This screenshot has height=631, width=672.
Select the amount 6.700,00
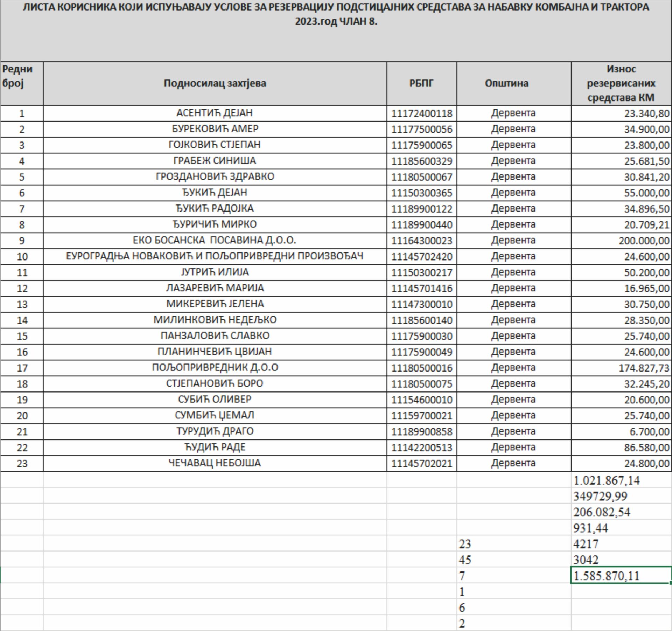click(621, 431)
